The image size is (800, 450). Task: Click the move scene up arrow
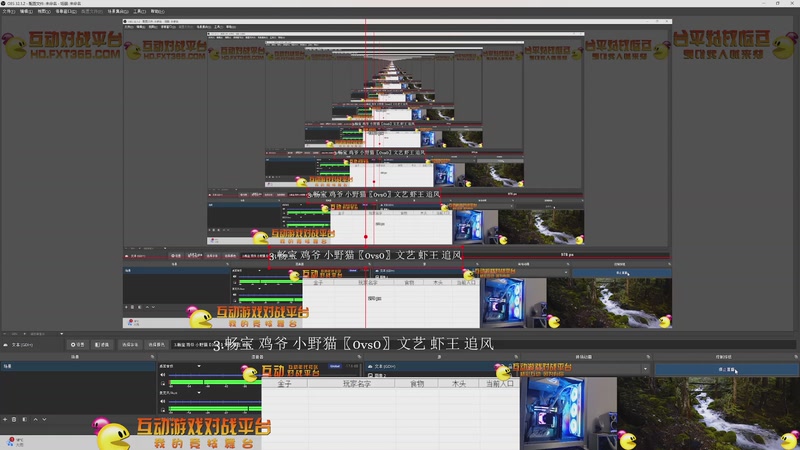(x=35, y=419)
